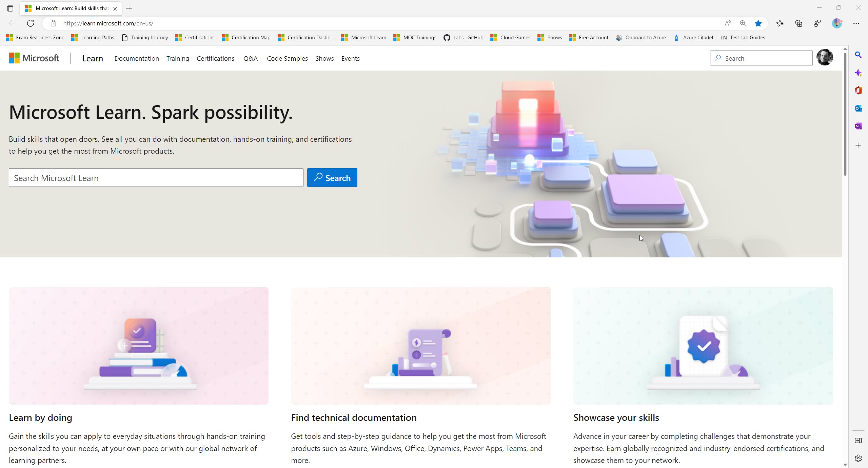Click the blue favorite star icon

pos(758,23)
